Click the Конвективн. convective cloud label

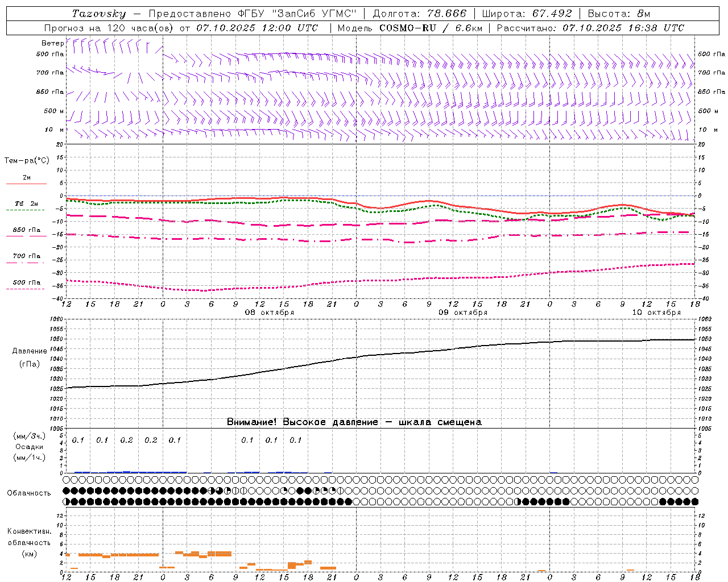[29, 531]
